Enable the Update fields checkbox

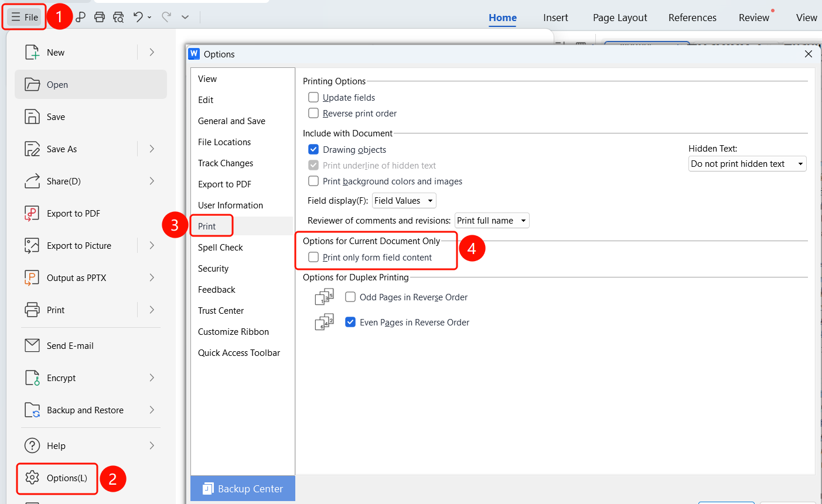[x=313, y=97]
